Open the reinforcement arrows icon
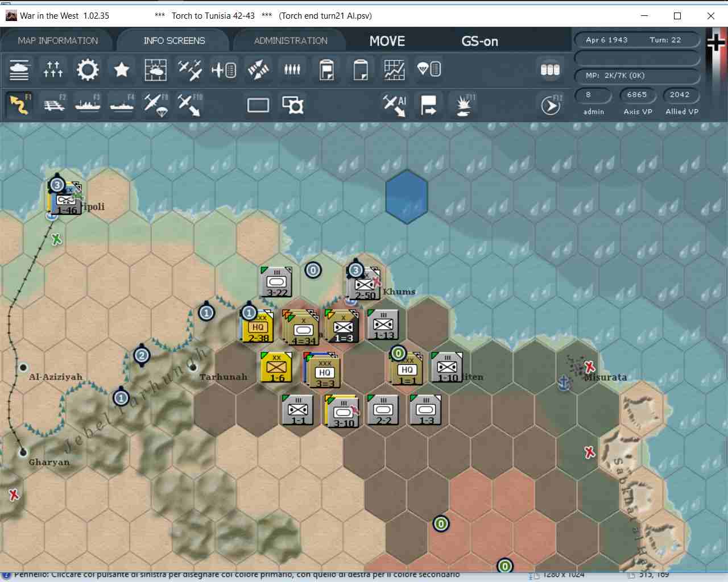This screenshot has height=582, width=728. 258,70
